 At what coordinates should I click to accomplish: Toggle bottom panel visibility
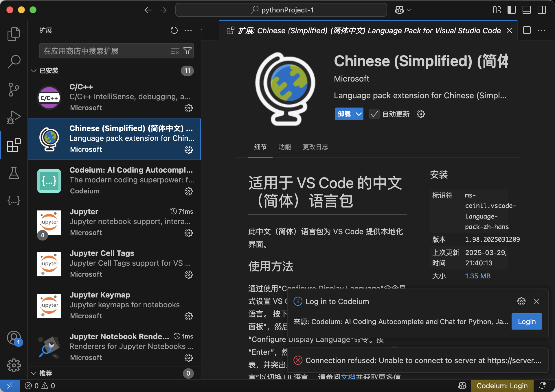pos(527,10)
